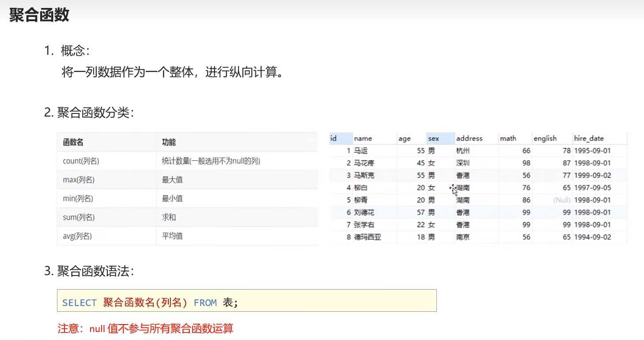Screen dimensions: 644x340
Task: Click the red null 注意 note text
Action: 145,329
